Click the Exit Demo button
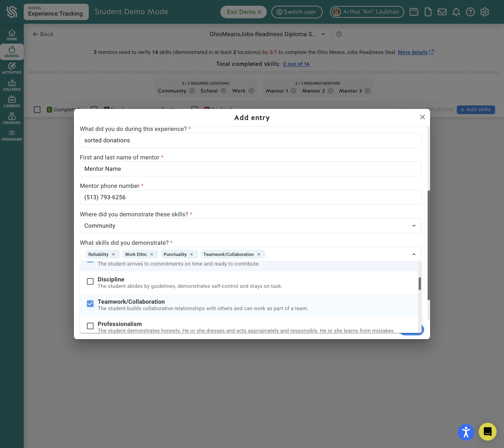 (244, 12)
